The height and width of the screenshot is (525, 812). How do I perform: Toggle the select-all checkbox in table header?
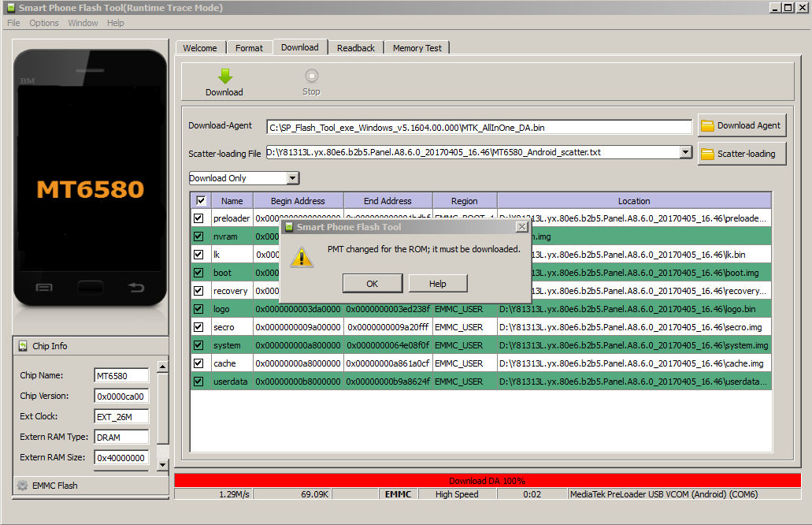point(200,201)
